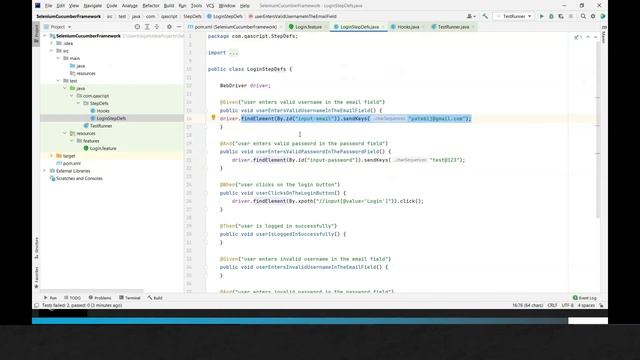Open Project panel options gear
Image resolution: width=640 pixels, height=360 pixels.
(x=169, y=27)
